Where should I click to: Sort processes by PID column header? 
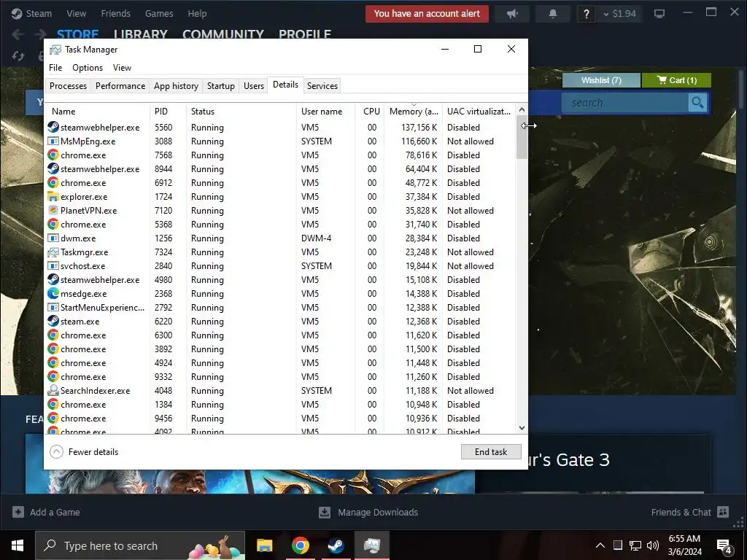(169, 111)
